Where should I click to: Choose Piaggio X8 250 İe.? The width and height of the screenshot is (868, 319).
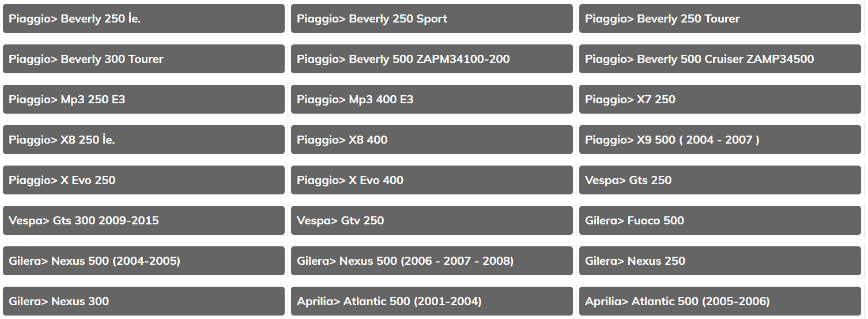[144, 140]
